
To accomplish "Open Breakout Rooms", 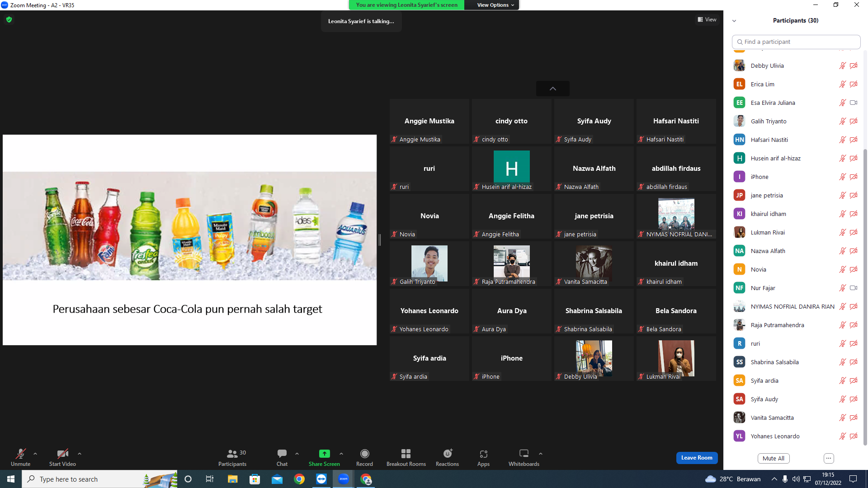I will (x=406, y=457).
